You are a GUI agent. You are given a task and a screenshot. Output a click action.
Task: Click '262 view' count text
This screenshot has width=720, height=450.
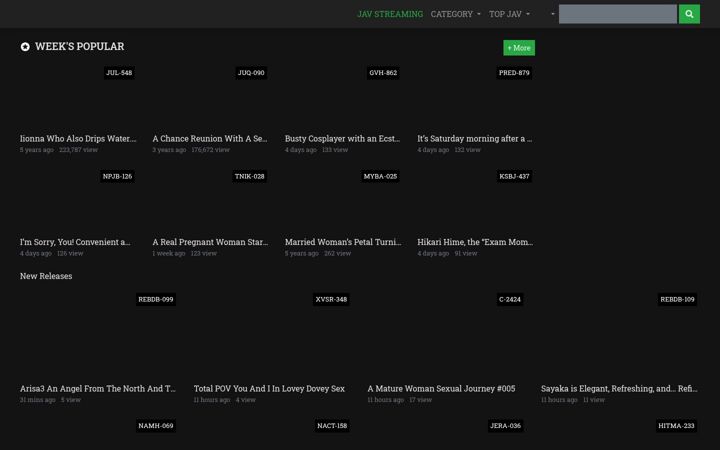[x=337, y=253]
